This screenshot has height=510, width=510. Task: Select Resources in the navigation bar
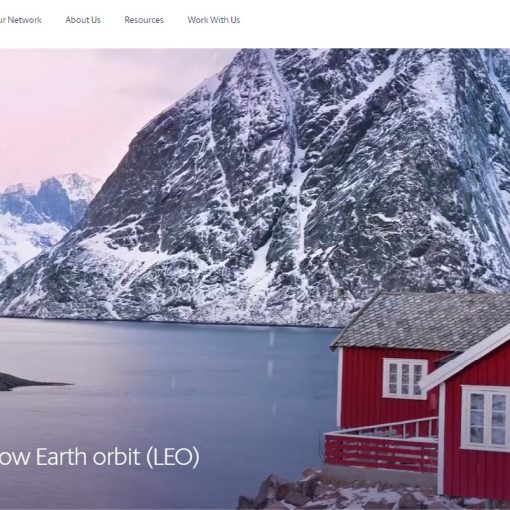tap(144, 20)
